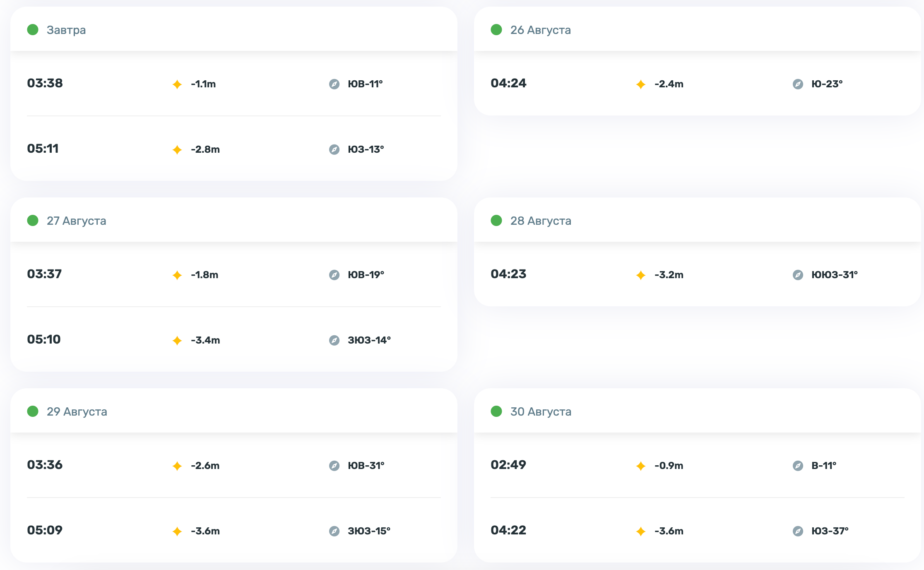Screen dimensions: 924x570
Task: Click the star icon beside -2.6m
Action: coord(177,466)
